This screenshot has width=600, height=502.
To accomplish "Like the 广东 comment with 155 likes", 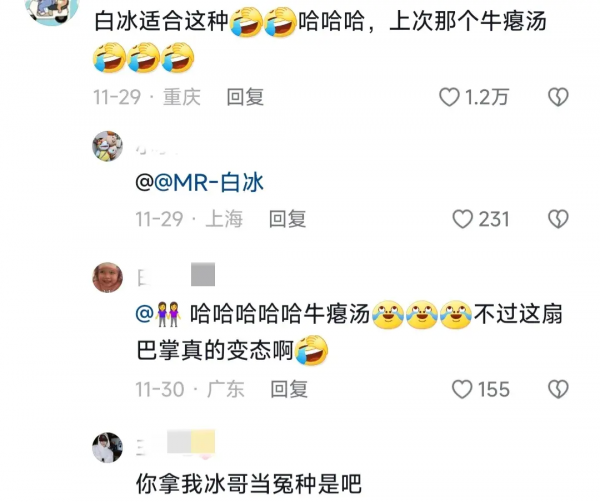I will (x=462, y=390).
